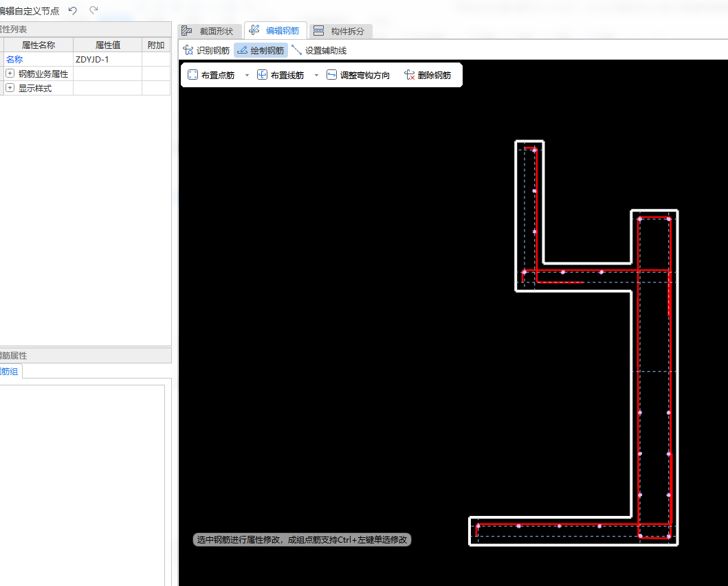Viewport: 728px width, 586px height.
Task: Select the 识别钢筋 tool
Action: [x=207, y=50]
